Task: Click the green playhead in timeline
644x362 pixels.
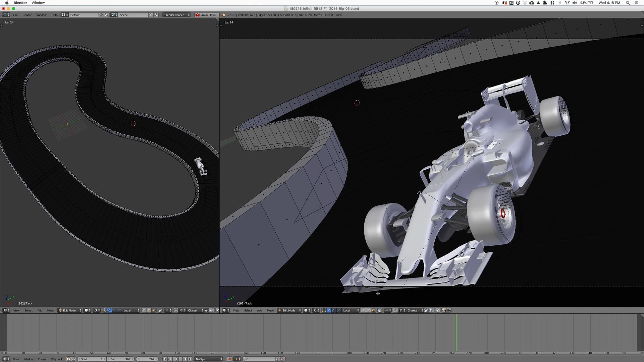Action: click(456, 333)
